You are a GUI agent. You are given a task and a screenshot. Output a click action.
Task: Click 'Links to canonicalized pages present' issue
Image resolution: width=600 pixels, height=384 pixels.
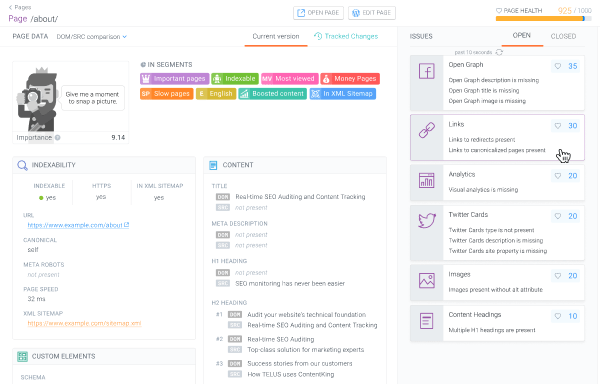pyautogui.click(x=497, y=150)
